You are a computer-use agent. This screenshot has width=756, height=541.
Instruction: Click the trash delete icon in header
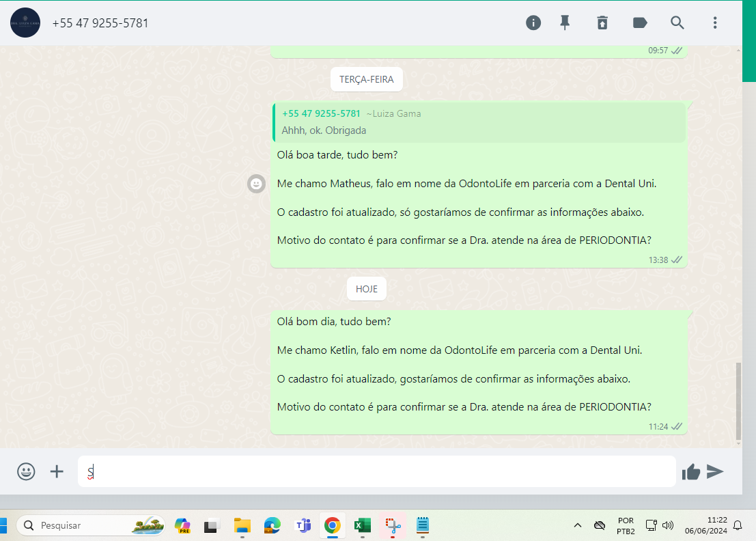pyautogui.click(x=602, y=23)
